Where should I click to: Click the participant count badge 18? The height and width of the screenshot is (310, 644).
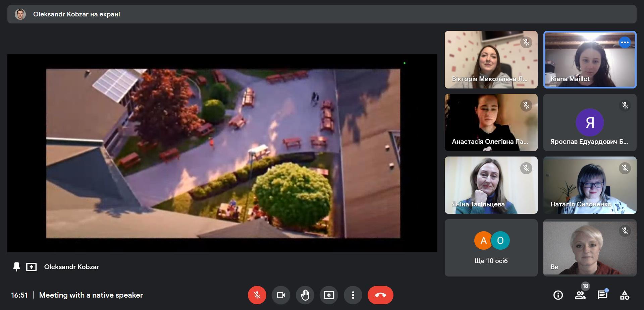pos(585,286)
